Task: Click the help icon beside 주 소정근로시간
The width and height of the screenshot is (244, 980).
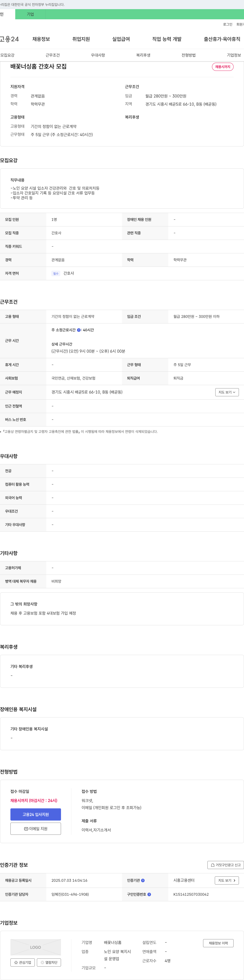Action: (x=79, y=330)
